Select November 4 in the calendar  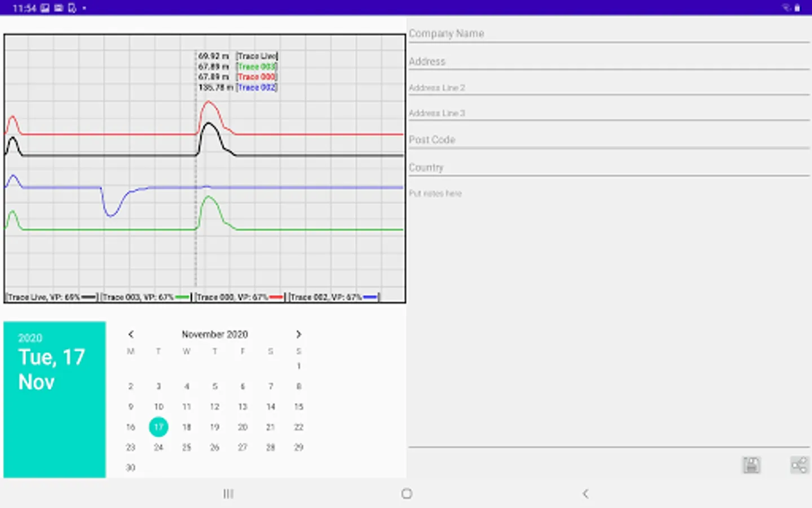[x=187, y=386]
